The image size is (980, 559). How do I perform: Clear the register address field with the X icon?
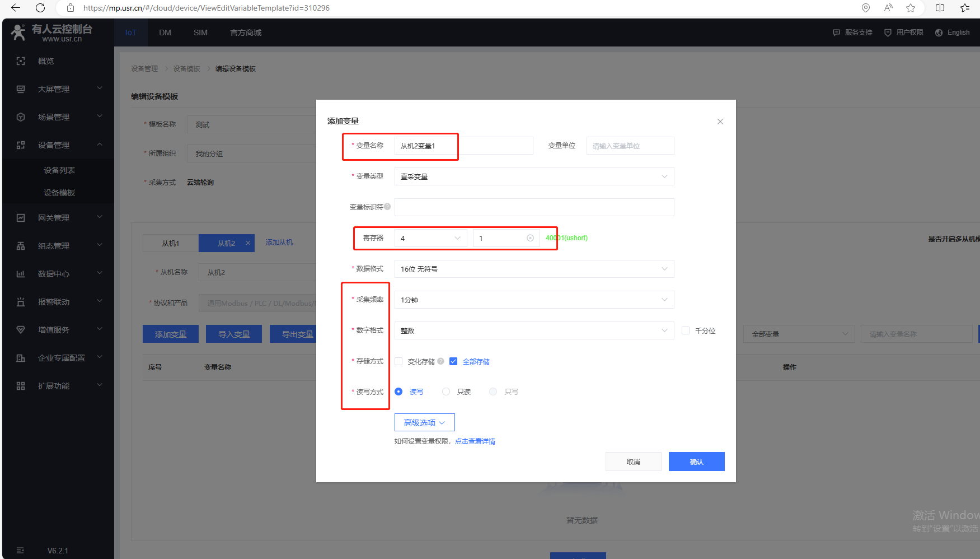point(530,238)
